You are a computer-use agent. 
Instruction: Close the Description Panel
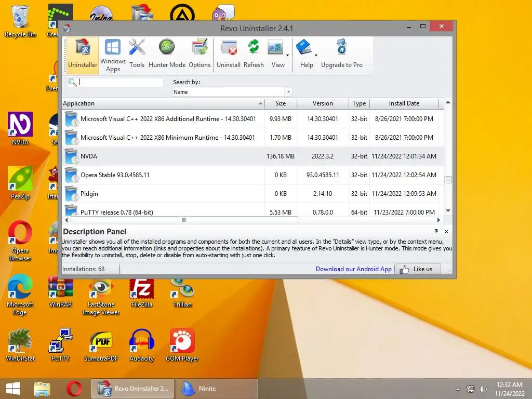[x=446, y=231]
